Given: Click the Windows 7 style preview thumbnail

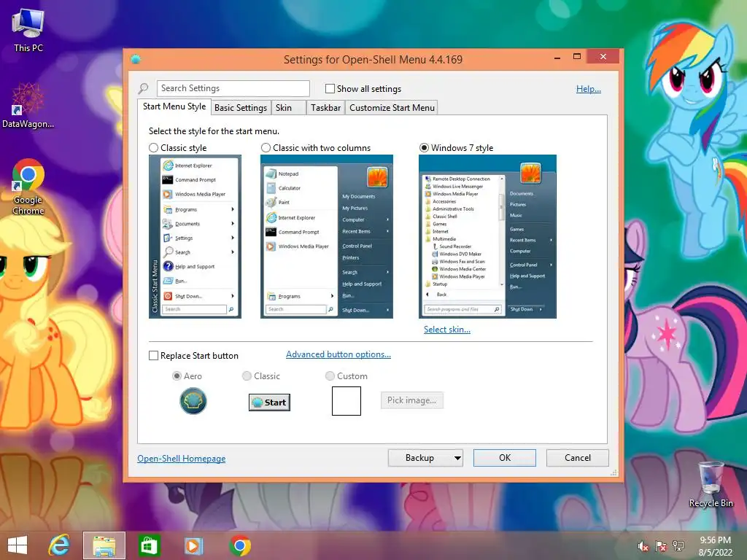Looking at the screenshot, I should click(x=487, y=237).
